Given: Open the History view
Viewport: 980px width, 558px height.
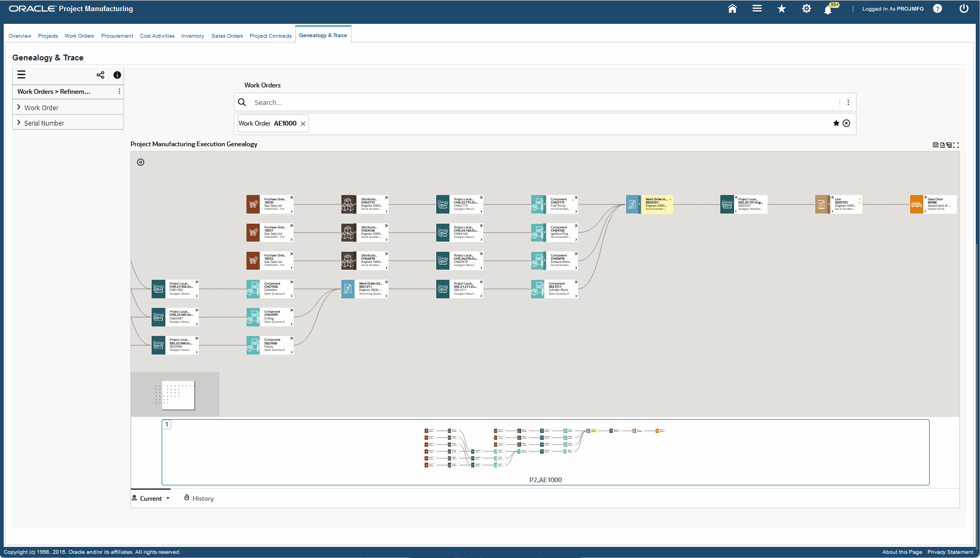Looking at the screenshot, I should [x=199, y=499].
